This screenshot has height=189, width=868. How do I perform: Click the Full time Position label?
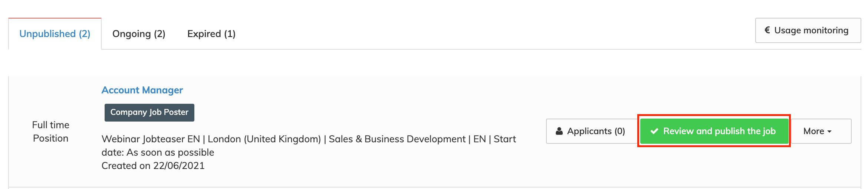[x=50, y=132]
